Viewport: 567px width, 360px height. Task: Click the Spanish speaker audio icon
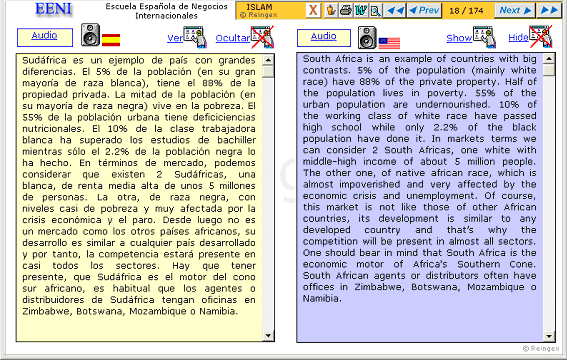pyautogui.click(x=90, y=35)
